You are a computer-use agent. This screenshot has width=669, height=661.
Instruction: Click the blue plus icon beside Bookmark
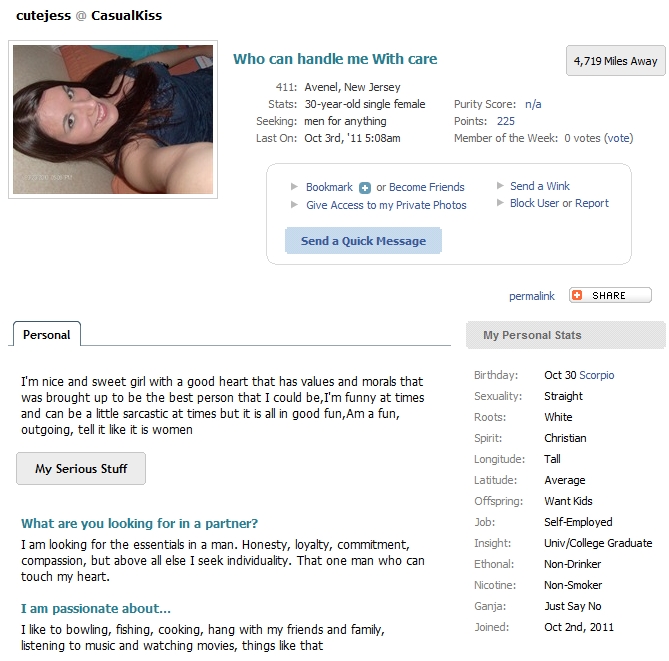pyautogui.click(x=365, y=188)
